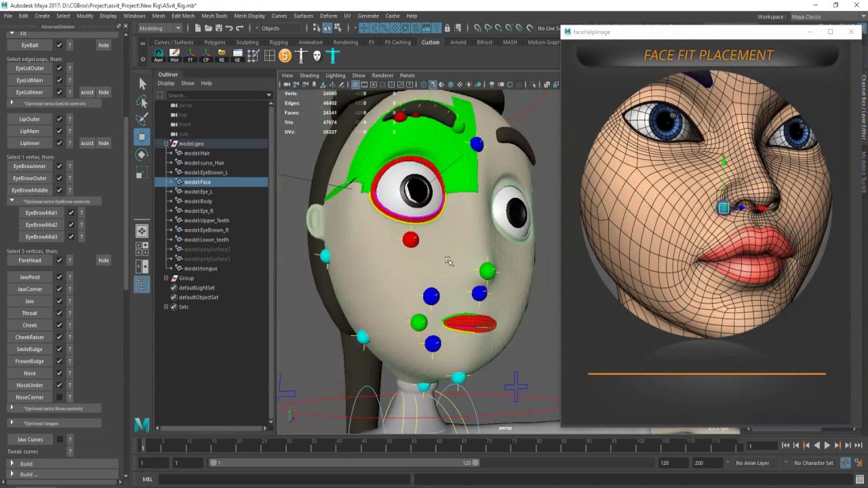This screenshot has height=488, width=868.
Task: Expand the Sets node in Outliner
Action: pos(166,307)
